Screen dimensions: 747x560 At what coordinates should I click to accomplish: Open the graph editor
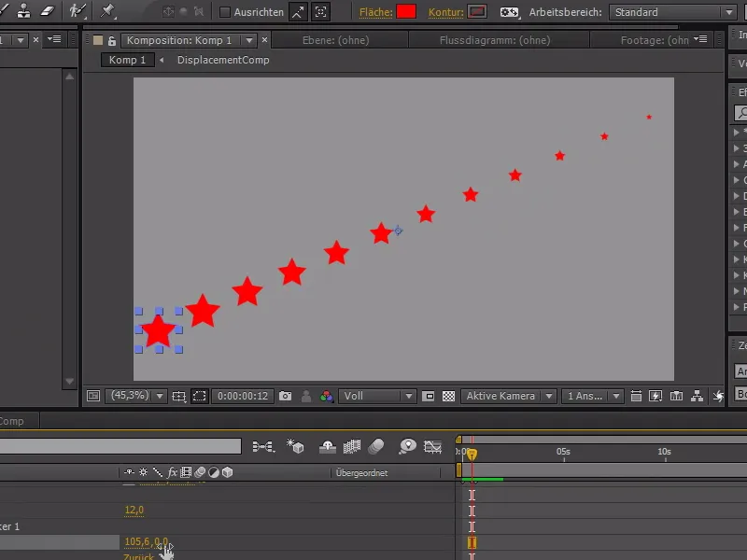432,446
